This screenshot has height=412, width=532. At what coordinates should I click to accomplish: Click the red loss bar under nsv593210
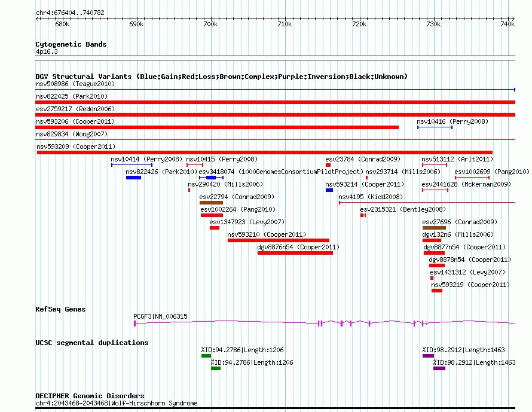click(278, 240)
